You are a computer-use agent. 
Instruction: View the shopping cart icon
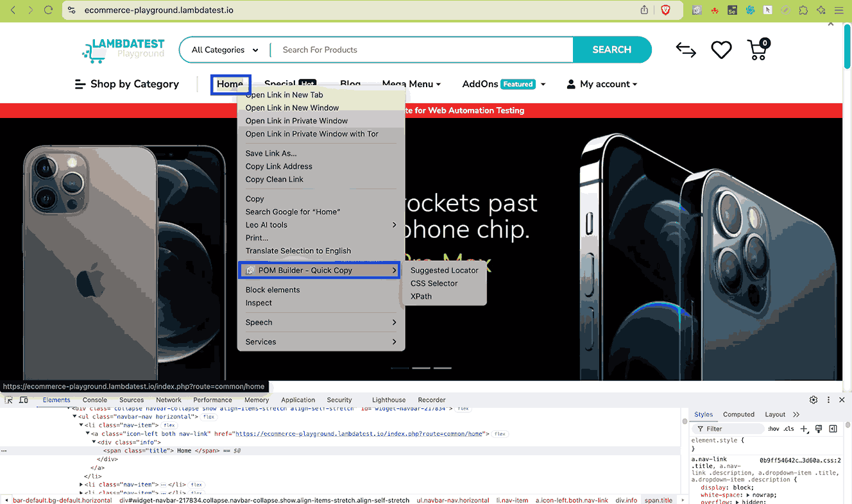(757, 49)
